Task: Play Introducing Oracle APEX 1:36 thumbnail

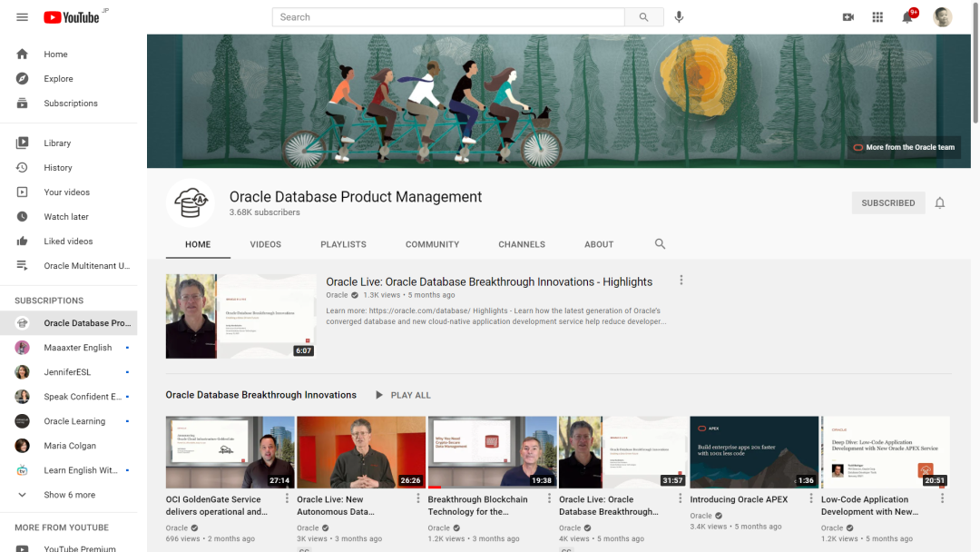Action: point(754,452)
